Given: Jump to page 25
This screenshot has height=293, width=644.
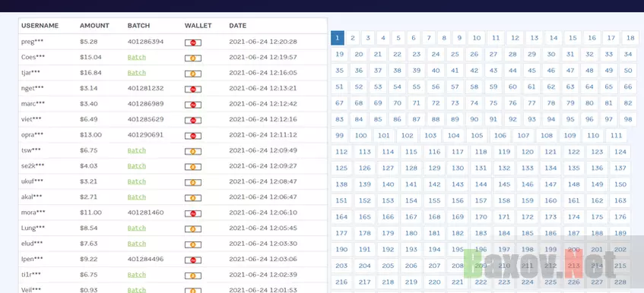Looking at the screenshot, I should 455,54.
